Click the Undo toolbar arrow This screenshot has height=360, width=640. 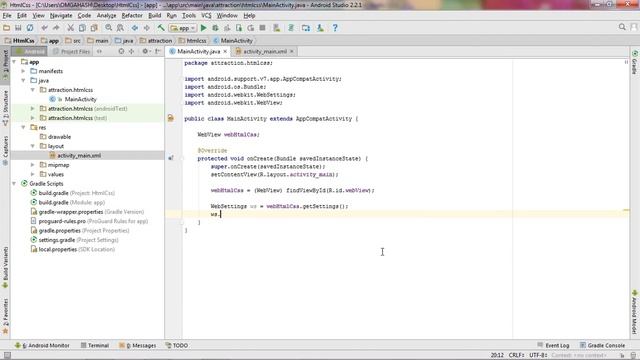tap(44, 28)
